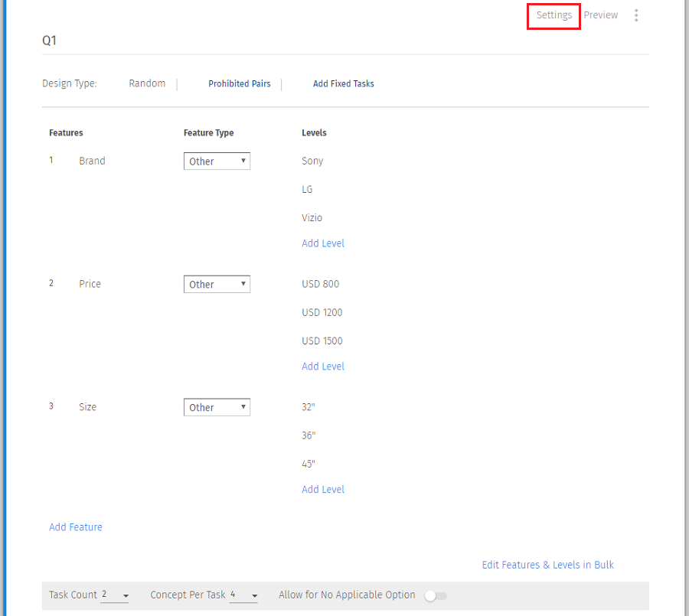Expand the Concept Per Task dropdown

pos(244,595)
